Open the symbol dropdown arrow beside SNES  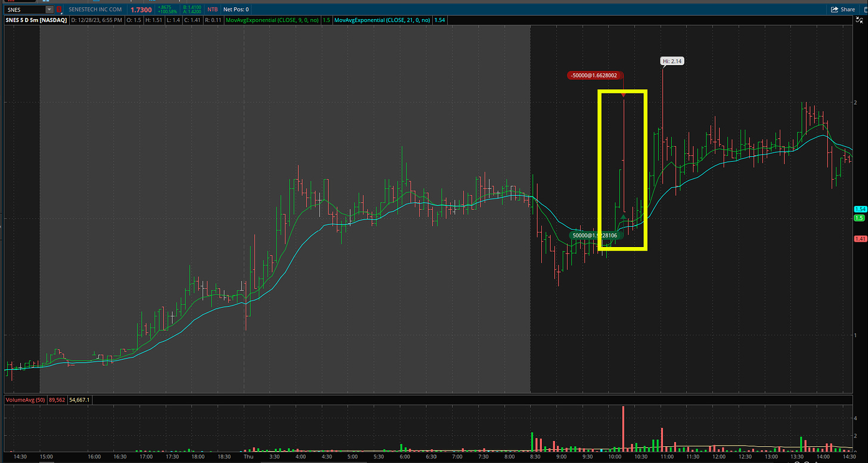coord(49,10)
